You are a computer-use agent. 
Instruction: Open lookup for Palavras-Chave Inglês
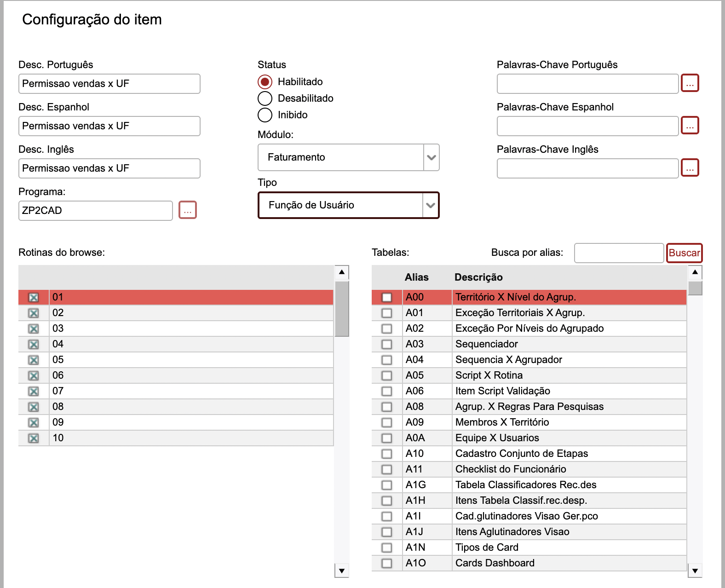coord(690,168)
